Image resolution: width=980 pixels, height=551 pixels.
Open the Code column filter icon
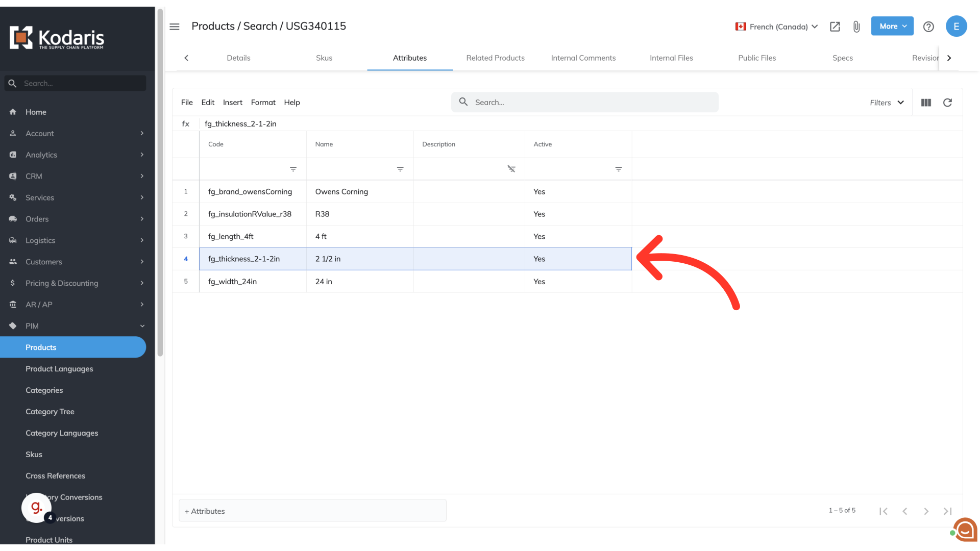click(x=293, y=169)
